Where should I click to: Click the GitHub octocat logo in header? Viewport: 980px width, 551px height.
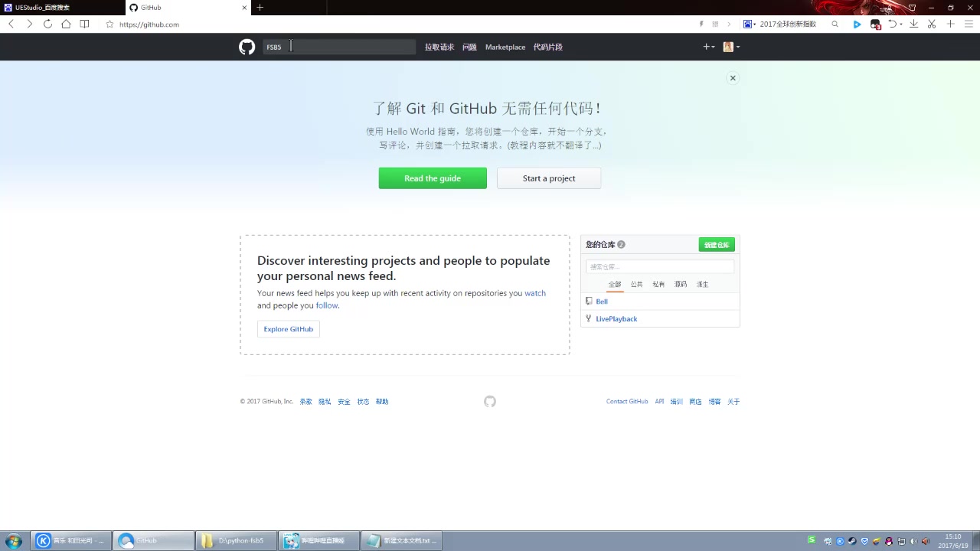pyautogui.click(x=247, y=47)
